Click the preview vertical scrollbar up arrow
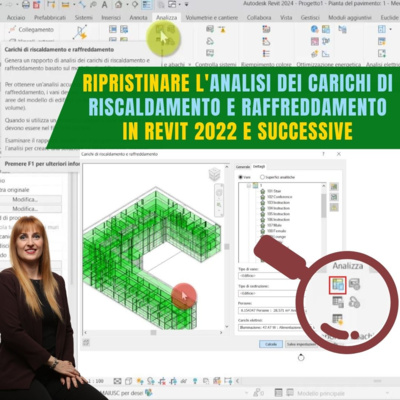 (227, 167)
